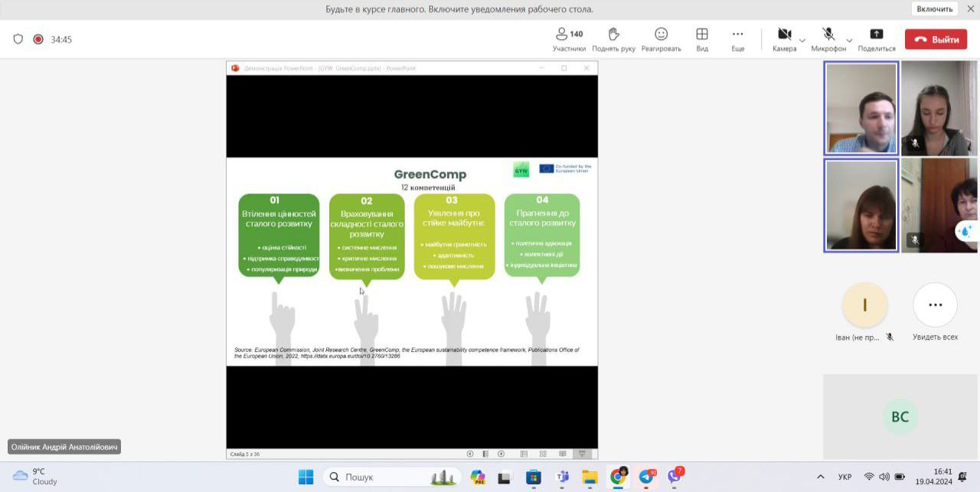Screen dimensions: 980x492
Task: Switch to Chrome on taskbar
Action: [x=618, y=477]
